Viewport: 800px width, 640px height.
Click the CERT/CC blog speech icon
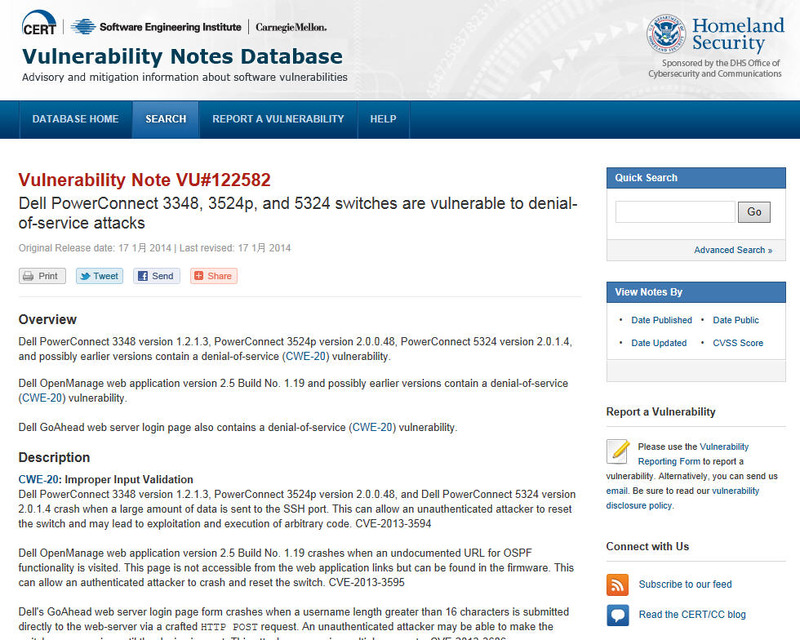[x=618, y=614]
